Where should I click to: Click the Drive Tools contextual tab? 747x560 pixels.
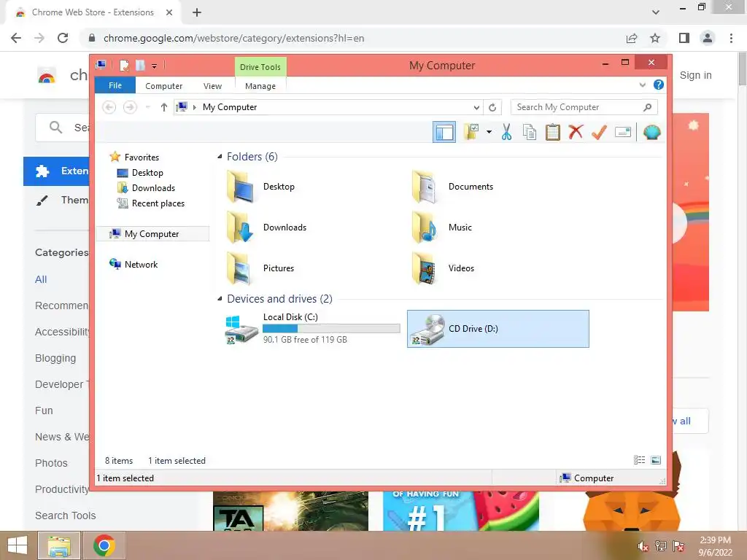(x=260, y=66)
